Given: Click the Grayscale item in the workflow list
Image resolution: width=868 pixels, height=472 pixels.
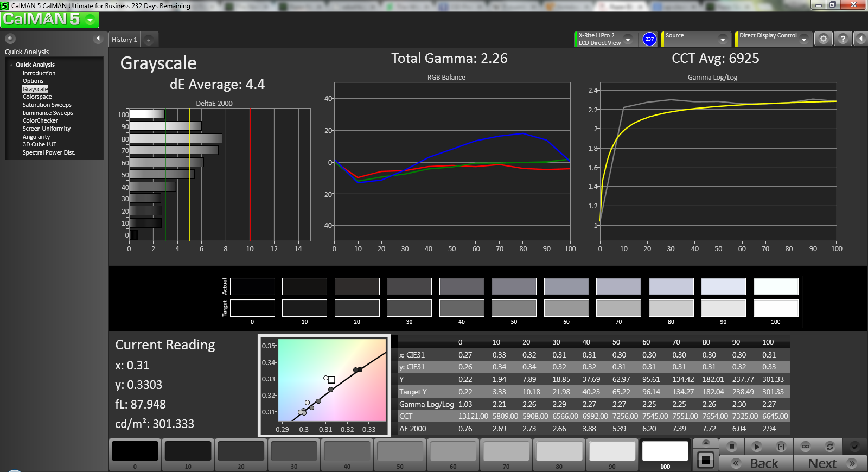Looking at the screenshot, I should point(35,89).
